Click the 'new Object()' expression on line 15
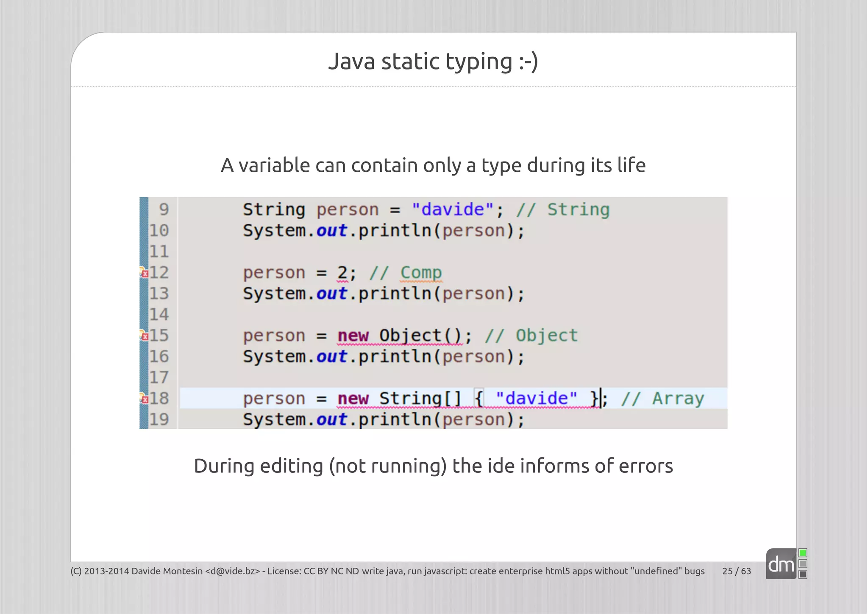This screenshot has height=614, width=868. [x=400, y=336]
